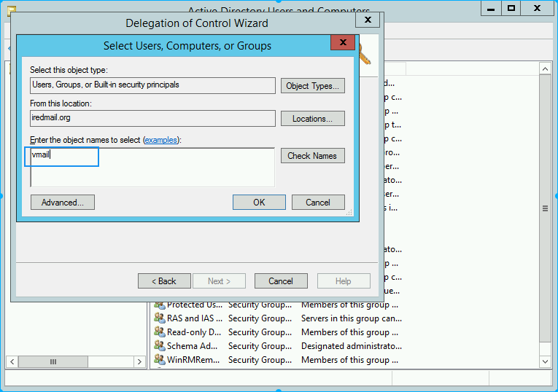Open the Object Types dialog

[312, 86]
